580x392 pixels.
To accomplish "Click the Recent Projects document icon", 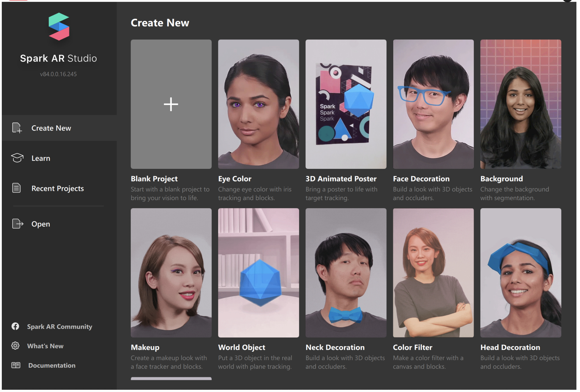I will (16, 188).
